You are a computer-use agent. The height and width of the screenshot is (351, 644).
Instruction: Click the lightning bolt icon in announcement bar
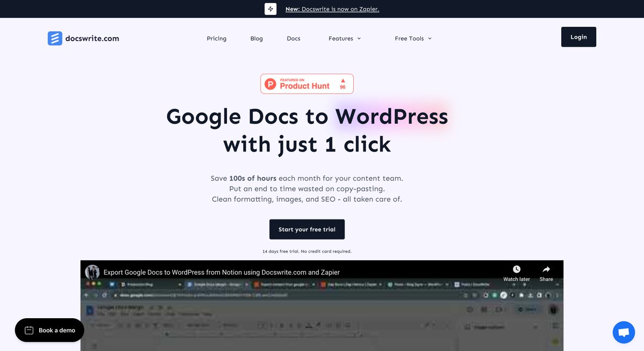270,9
